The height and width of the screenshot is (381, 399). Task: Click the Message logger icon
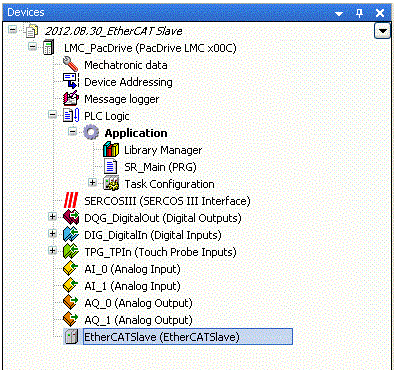click(71, 98)
